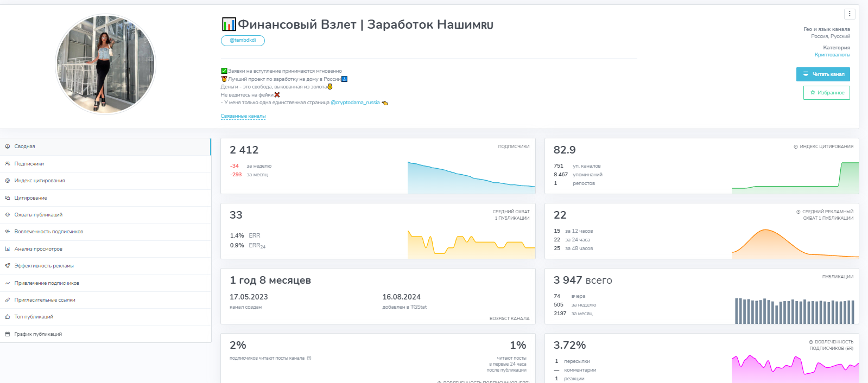The height and width of the screenshot is (383, 868).
Task: Click the Читать канал button
Action: point(823,74)
